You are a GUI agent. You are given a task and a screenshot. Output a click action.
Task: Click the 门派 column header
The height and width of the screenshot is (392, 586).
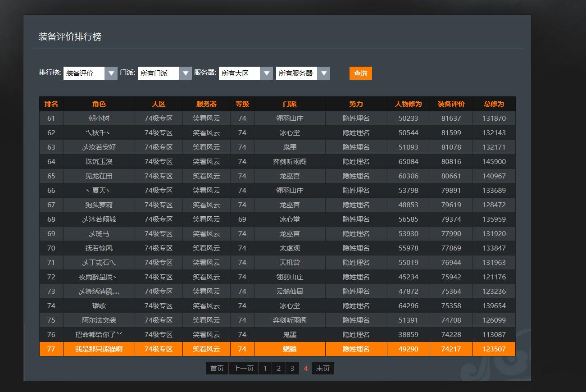click(290, 104)
